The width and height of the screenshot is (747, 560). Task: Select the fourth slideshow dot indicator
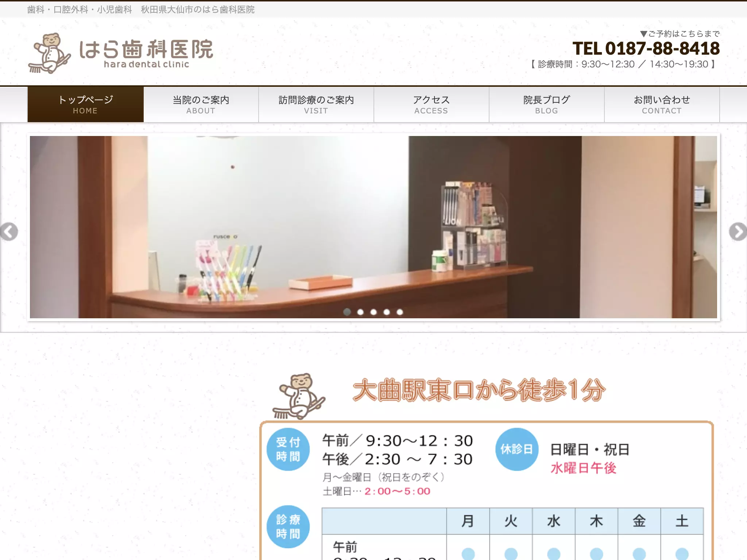[x=387, y=312]
